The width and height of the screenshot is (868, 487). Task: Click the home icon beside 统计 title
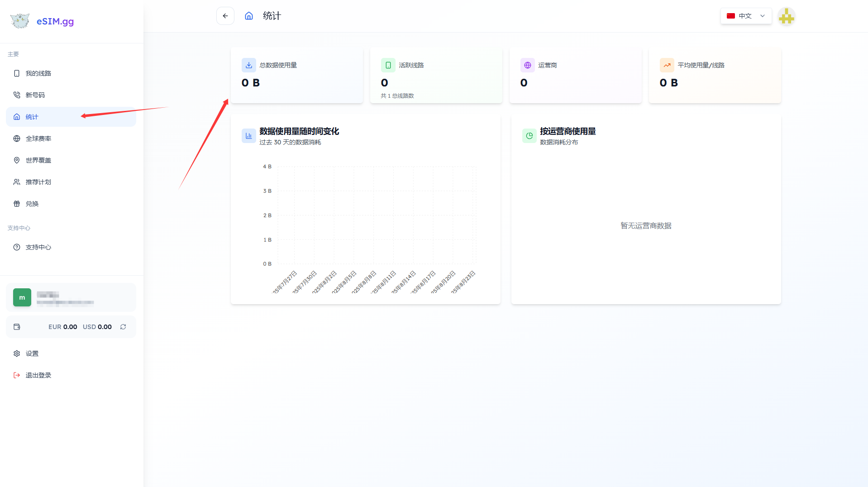(248, 16)
